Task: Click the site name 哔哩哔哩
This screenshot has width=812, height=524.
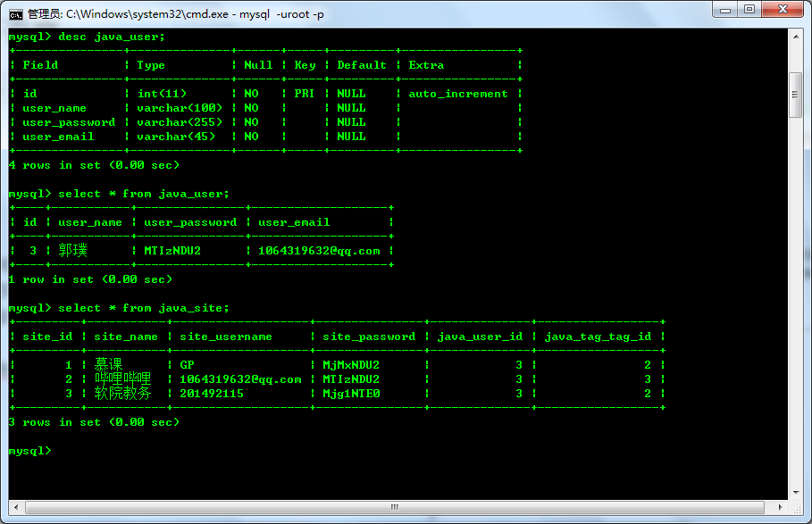Action: [122, 379]
